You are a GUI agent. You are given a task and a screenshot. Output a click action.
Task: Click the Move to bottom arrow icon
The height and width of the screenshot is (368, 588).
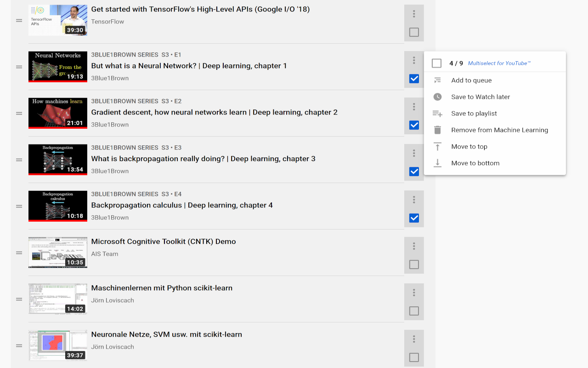point(437,163)
